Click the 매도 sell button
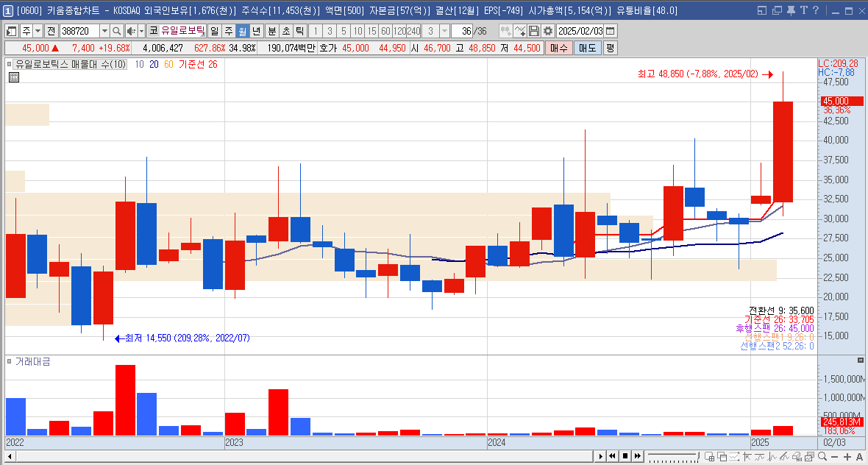The width and height of the screenshot is (868, 465). [x=587, y=48]
